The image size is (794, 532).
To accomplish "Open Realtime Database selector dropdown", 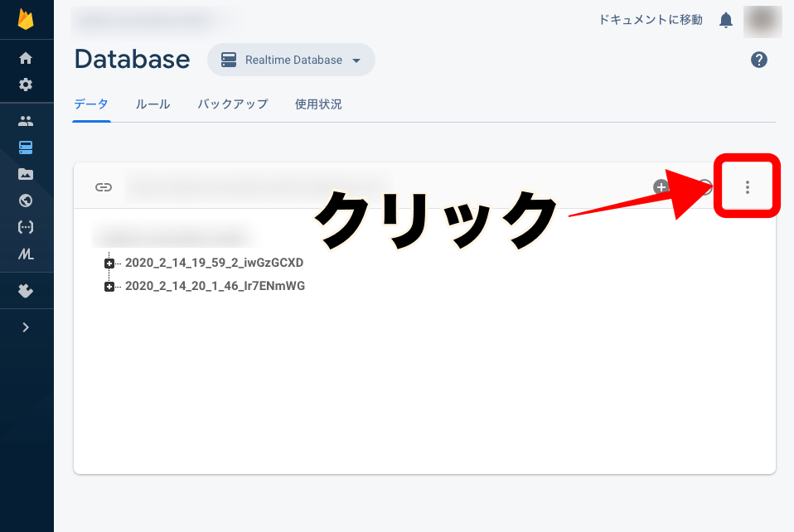I will pyautogui.click(x=291, y=60).
